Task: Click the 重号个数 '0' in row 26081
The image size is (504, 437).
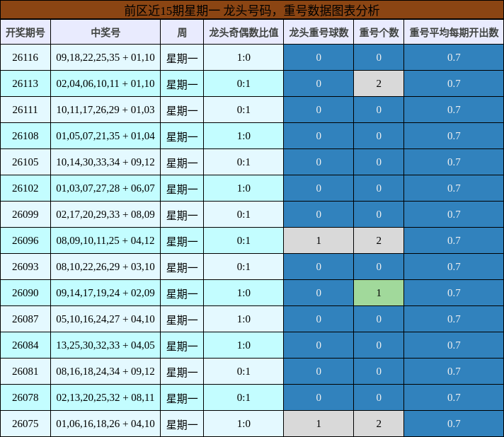Action: tap(379, 371)
